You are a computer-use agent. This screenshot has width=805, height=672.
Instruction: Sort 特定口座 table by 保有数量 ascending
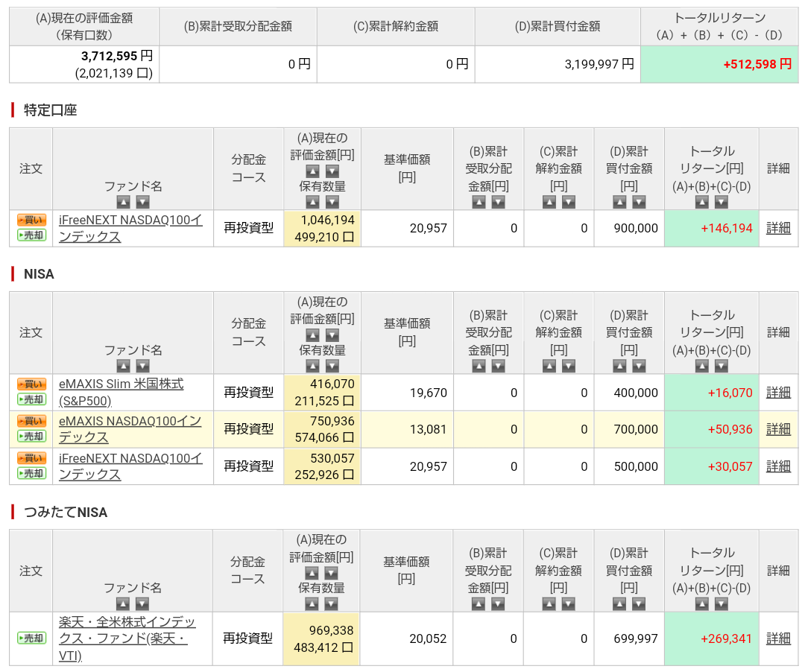click(x=312, y=202)
